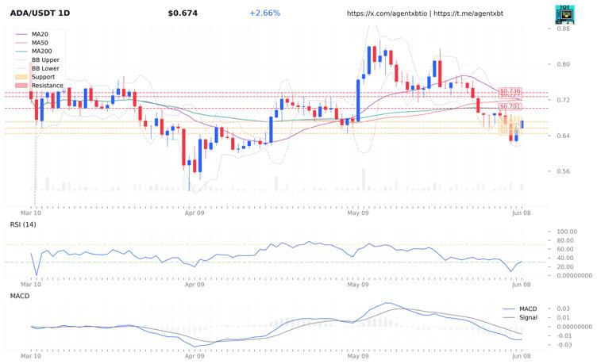The height and width of the screenshot is (364, 597).
Task: Click the $0.701 resistance price label
Action: [510, 105]
